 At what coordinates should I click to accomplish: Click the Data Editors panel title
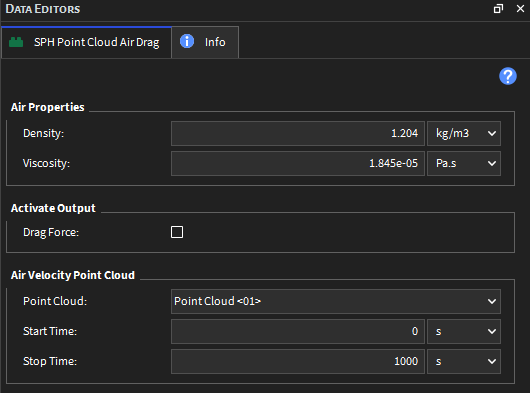point(43,9)
